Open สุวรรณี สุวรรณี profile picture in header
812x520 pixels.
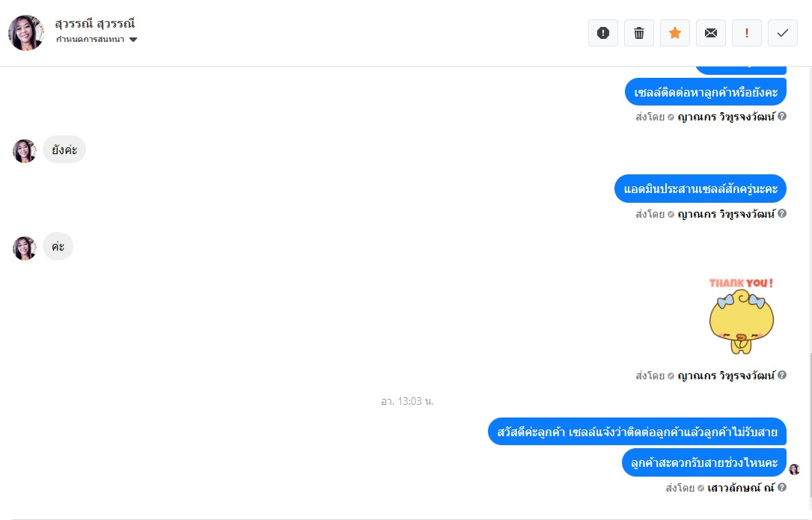click(x=26, y=33)
